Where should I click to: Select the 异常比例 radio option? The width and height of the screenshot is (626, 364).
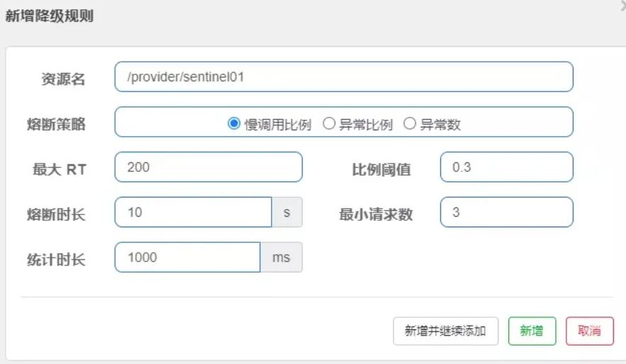point(329,124)
